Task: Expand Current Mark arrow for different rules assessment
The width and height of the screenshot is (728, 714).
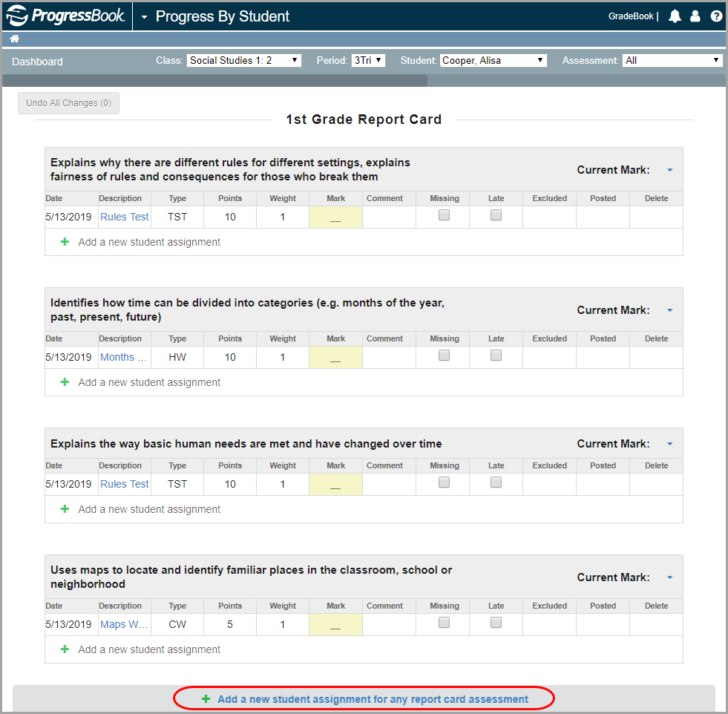Action: pos(670,170)
